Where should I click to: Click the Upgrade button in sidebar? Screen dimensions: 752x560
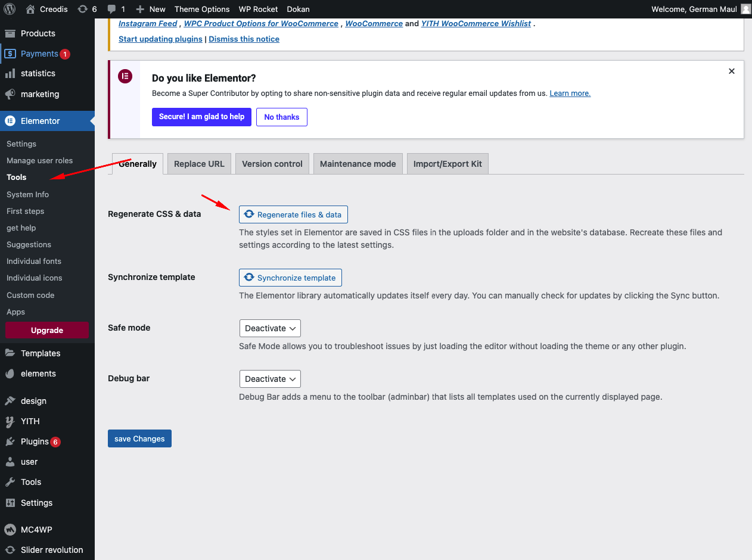coord(47,330)
